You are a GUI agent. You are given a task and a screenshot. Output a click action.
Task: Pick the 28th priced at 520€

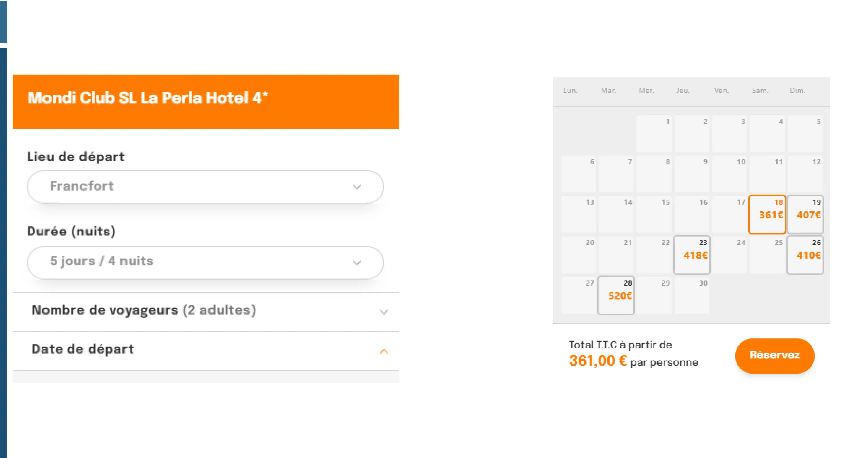(x=616, y=295)
